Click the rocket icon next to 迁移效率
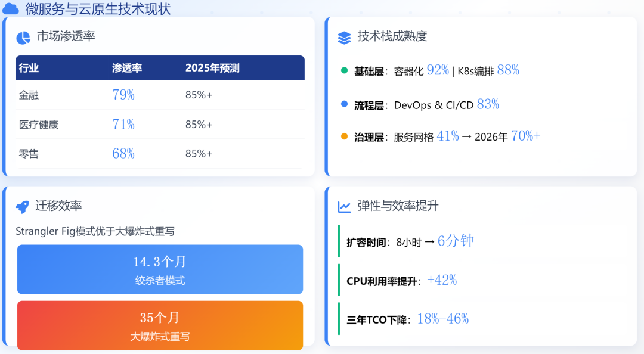This screenshot has width=644, height=354. click(x=22, y=207)
